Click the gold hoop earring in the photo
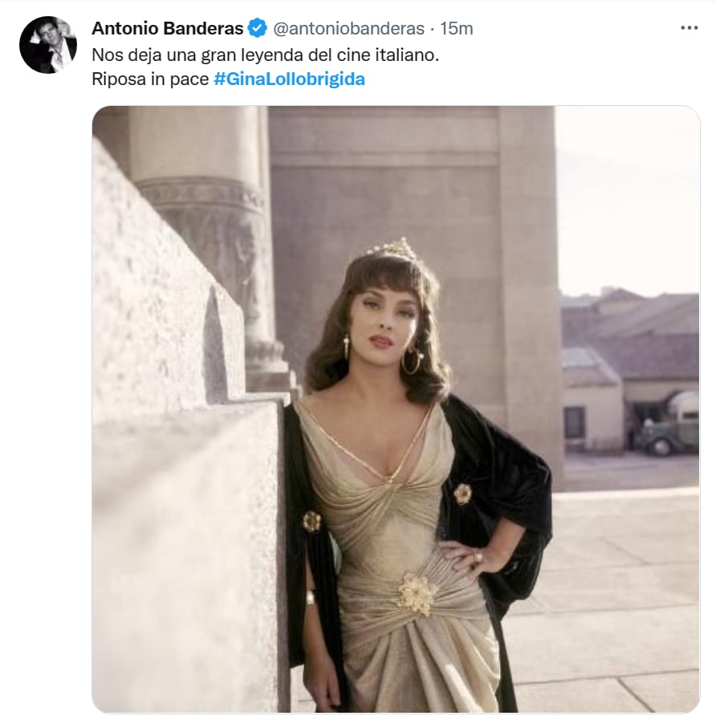The width and height of the screenshot is (716, 728). (x=412, y=361)
